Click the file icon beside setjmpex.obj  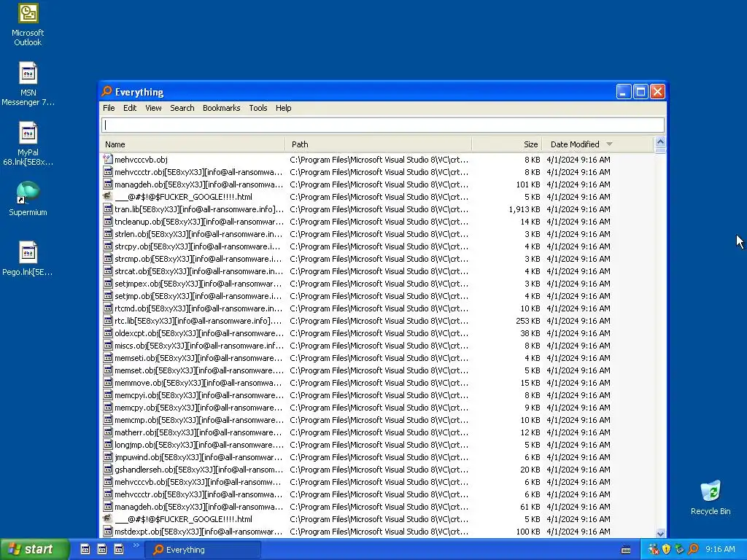(x=108, y=284)
